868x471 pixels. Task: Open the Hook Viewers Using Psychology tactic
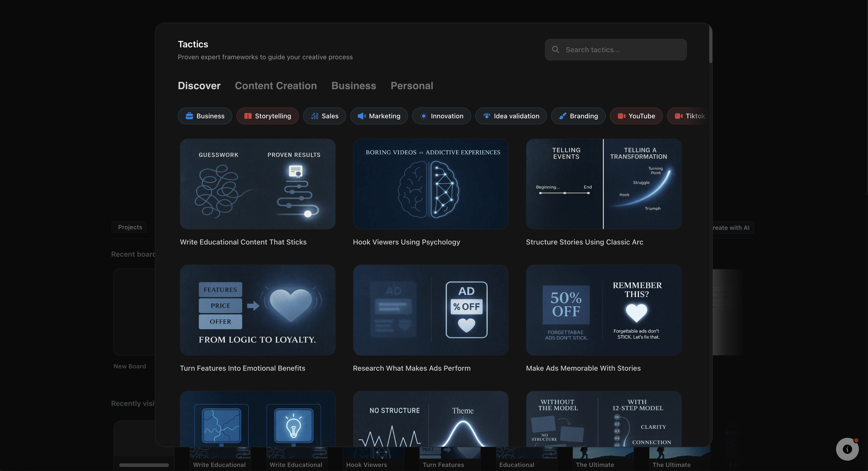[431, 184]
